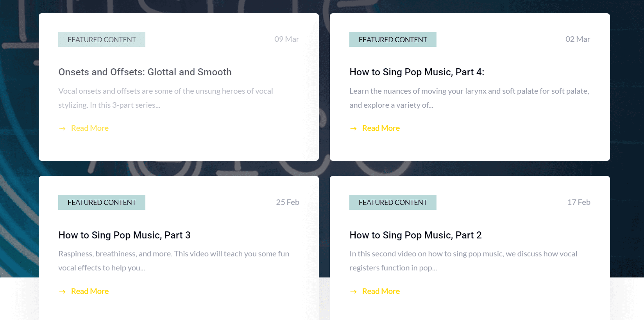
Task: Open Read More for Pop Music Part 4
Action: tap(381, 128)
